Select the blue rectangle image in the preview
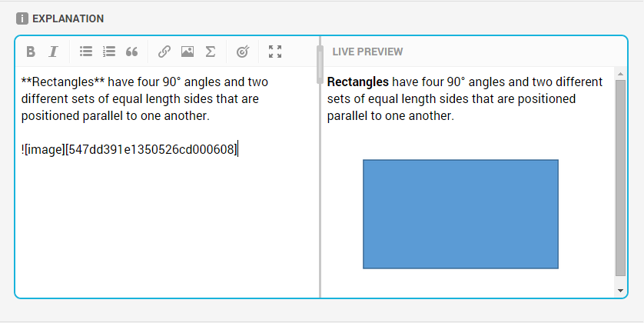Image resolution: width=644 pixels, height=323 pixels. tap(460, 214)
